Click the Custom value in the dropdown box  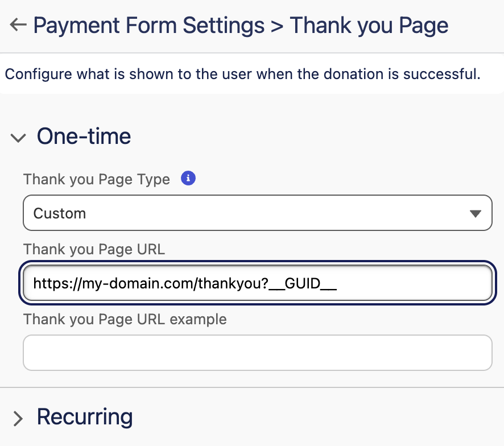pos(60,213)
